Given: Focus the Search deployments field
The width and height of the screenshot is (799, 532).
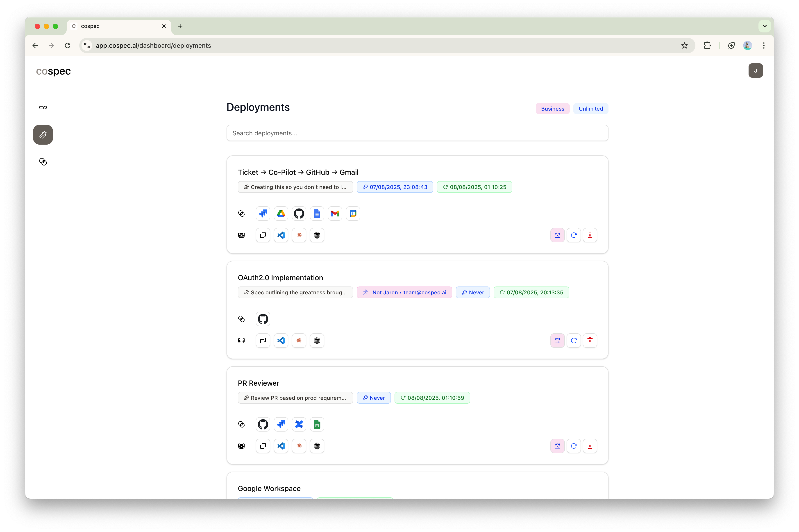Looking at the screenshot, I should tap(417, 133).
